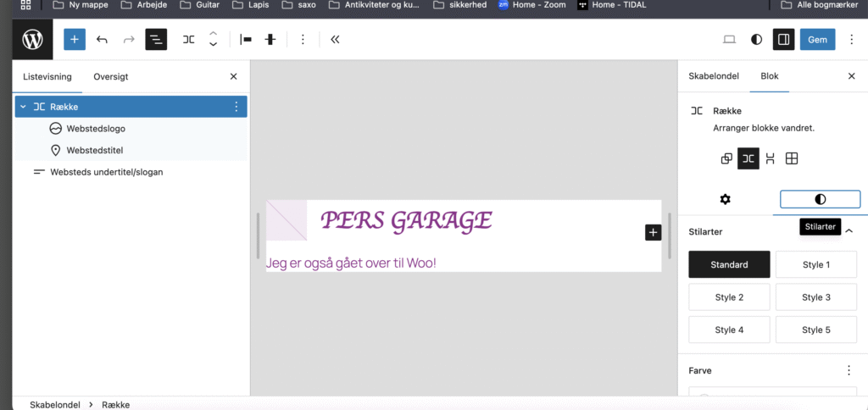Toggle the settings sidebar panel icon
The width and height of the screenshot is (868, 410).
[783, 39]
